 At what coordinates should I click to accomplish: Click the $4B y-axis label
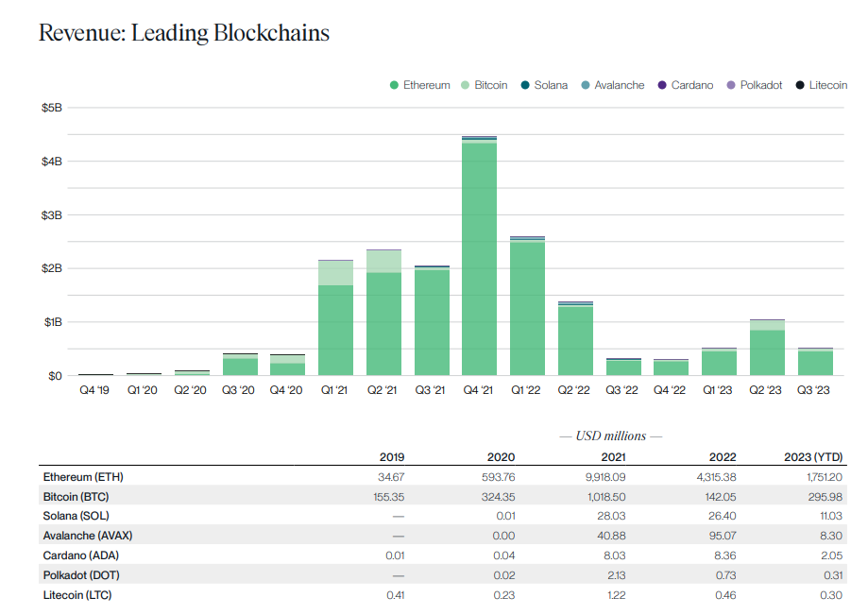click(52, 162)
